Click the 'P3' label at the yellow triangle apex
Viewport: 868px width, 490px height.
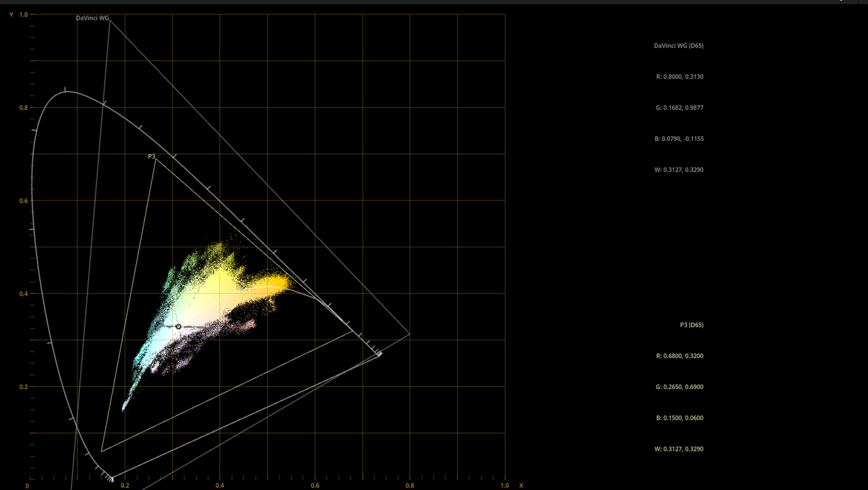152,157
